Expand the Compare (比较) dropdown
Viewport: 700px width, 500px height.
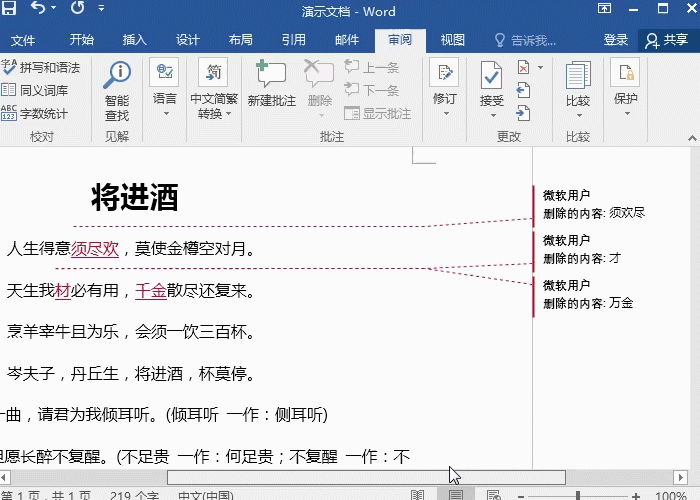[577, 112]
